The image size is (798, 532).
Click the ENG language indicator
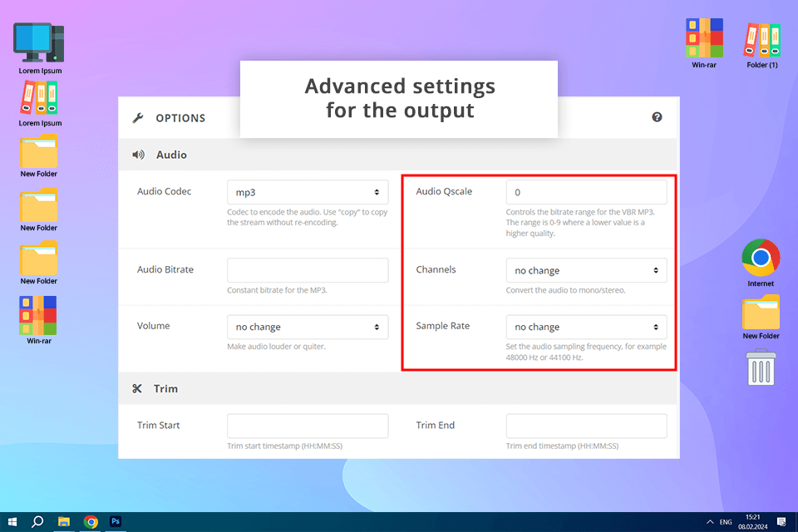(726, 522)
